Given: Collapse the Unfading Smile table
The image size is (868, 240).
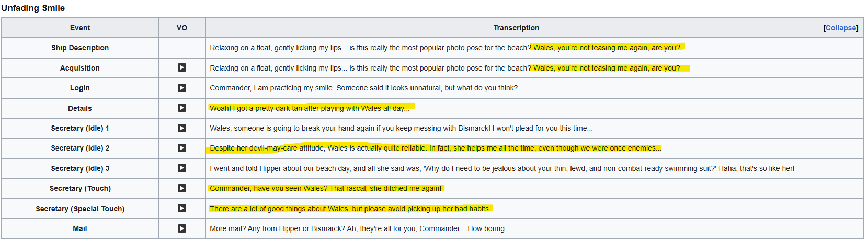Looking at the screenshot, I should coord(841,28).
